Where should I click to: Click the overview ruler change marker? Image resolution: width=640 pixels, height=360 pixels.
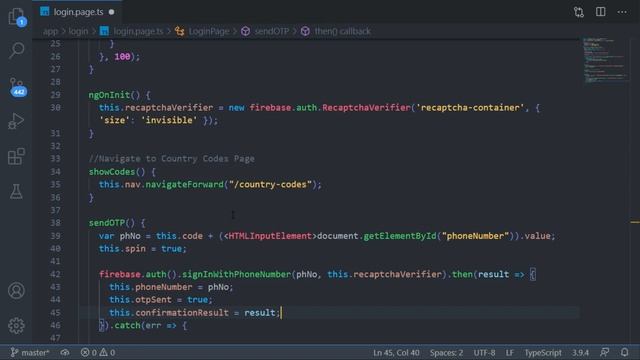click(x=635, y=222)
